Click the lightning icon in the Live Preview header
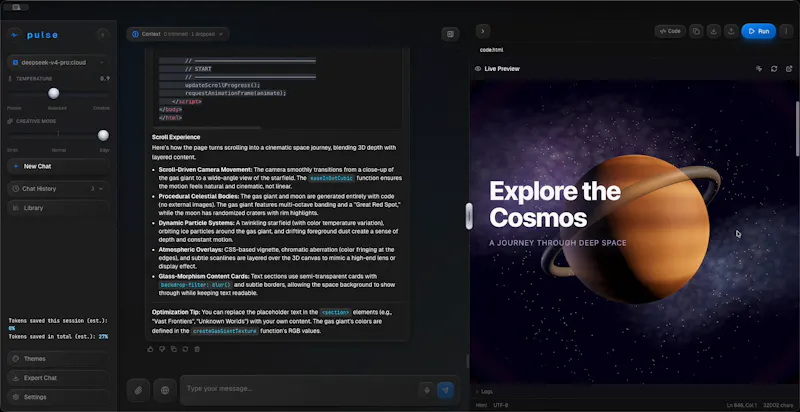Screen dimensions: 800x412 click(759, 69)
